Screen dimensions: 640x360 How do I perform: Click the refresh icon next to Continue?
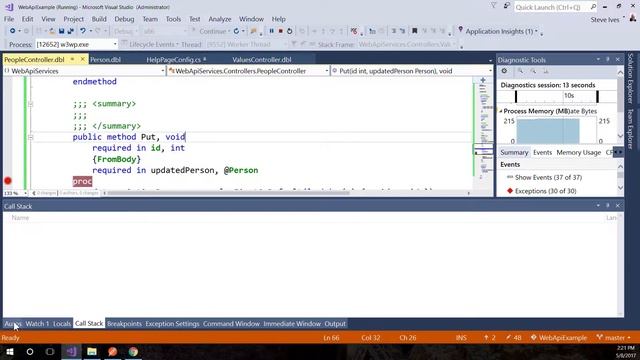point(236,31)
